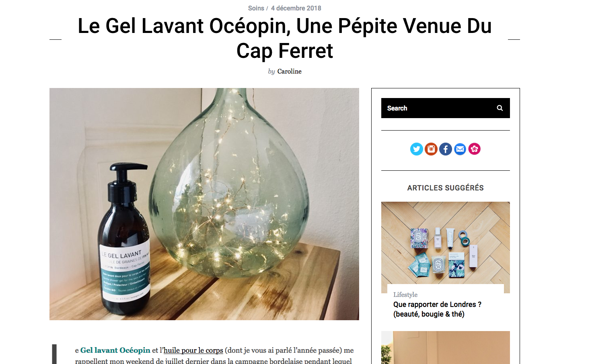The image size is (590, 364).
Task: Follow the green Gel lavant Océopin link
Action: (x=115, y=350)
